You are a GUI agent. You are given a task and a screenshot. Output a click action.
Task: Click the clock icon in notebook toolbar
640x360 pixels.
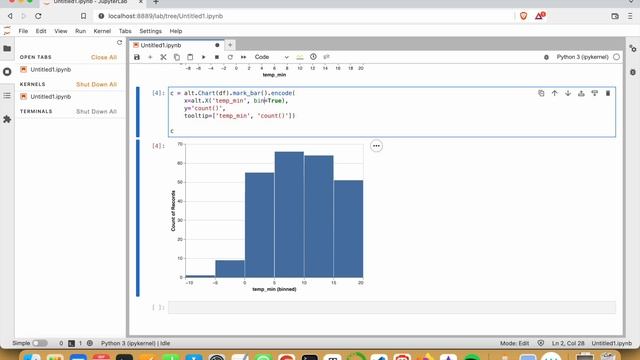click(x=313, y=57)
